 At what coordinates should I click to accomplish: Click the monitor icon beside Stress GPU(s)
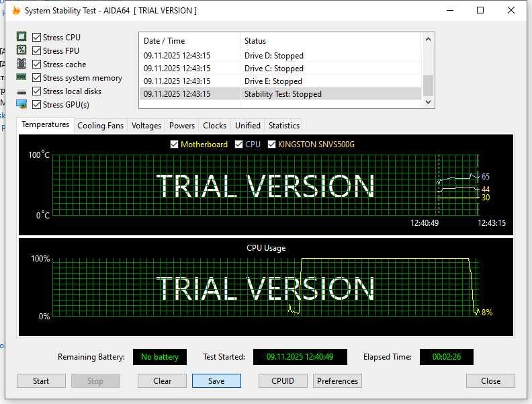21,104
